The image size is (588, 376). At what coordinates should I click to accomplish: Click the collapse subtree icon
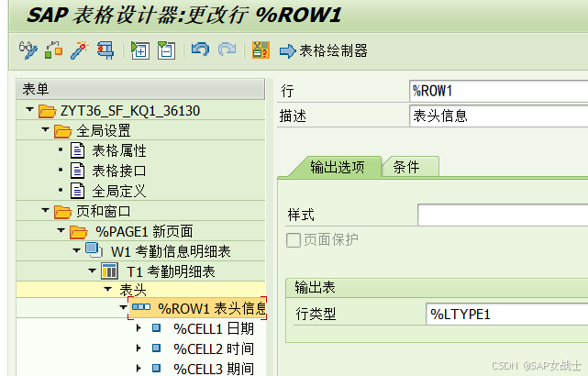pos(166,50)
